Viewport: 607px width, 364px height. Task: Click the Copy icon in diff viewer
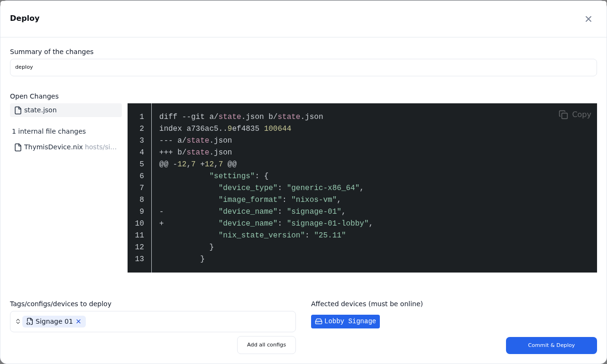pyautogui.click(x=563, y=115)
